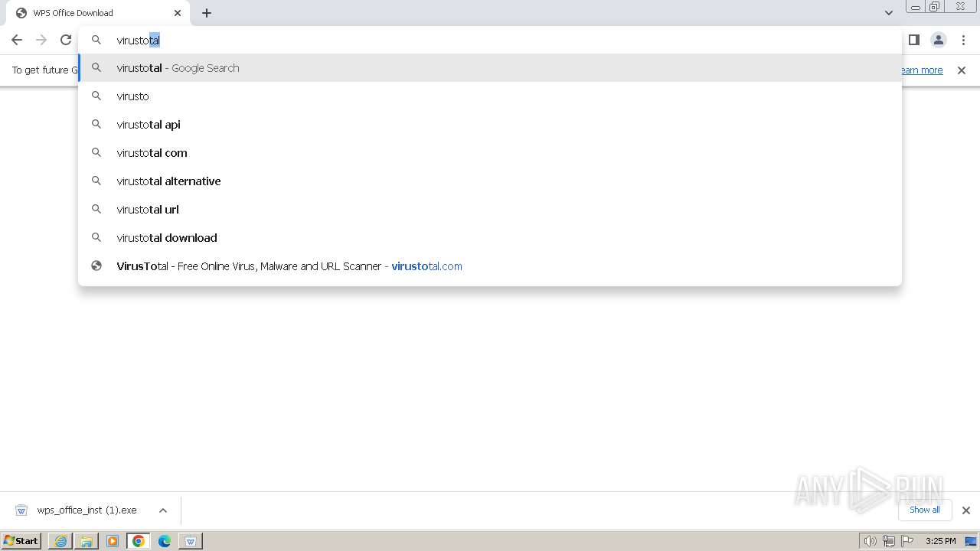Go back using the back arrow
This screenshot has width=980, height=551.
pyautogui.click(x=17, y=40)
